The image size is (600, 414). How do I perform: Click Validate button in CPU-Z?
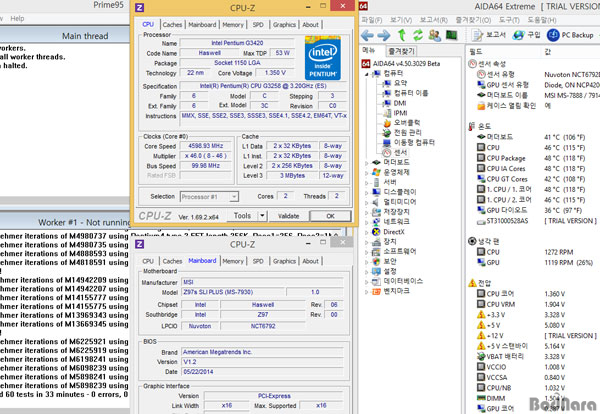point(289,216)
